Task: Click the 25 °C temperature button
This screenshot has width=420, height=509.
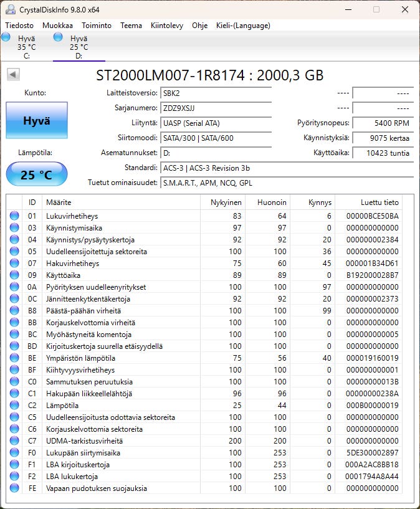Action: [x=36, y=175]
